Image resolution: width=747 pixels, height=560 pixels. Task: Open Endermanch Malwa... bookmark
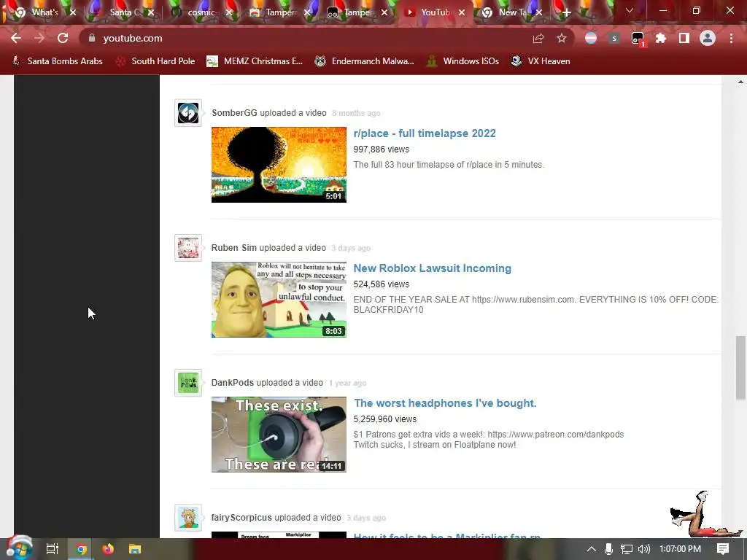point(365,61)
